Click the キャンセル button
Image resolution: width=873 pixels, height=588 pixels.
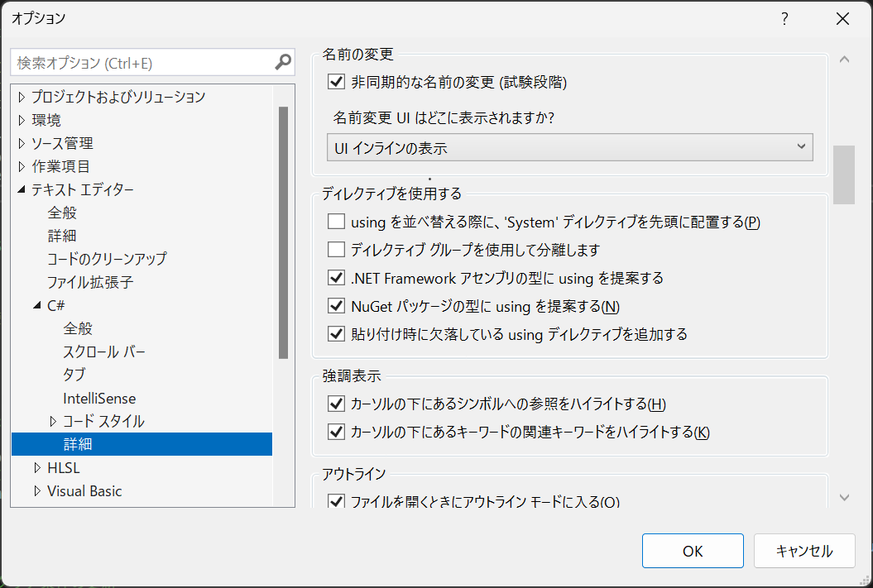pos(803,550)
